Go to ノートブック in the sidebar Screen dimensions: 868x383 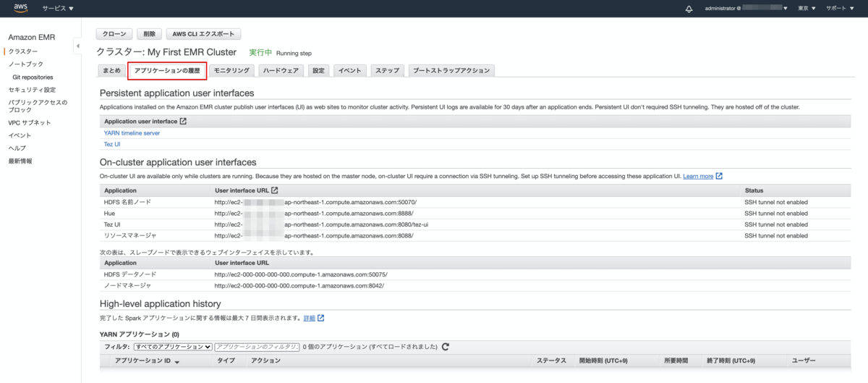26,64
